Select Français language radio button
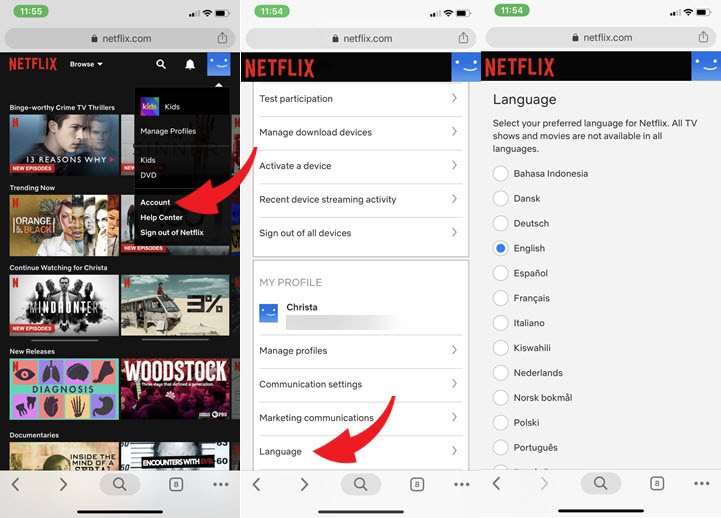 point(500,298)
